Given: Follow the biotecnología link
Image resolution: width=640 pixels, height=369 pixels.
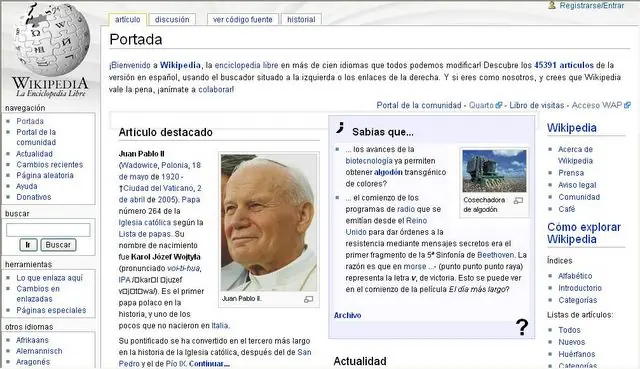Looking at the screenshot, I should pyautogui.click(x=369, y=161).
